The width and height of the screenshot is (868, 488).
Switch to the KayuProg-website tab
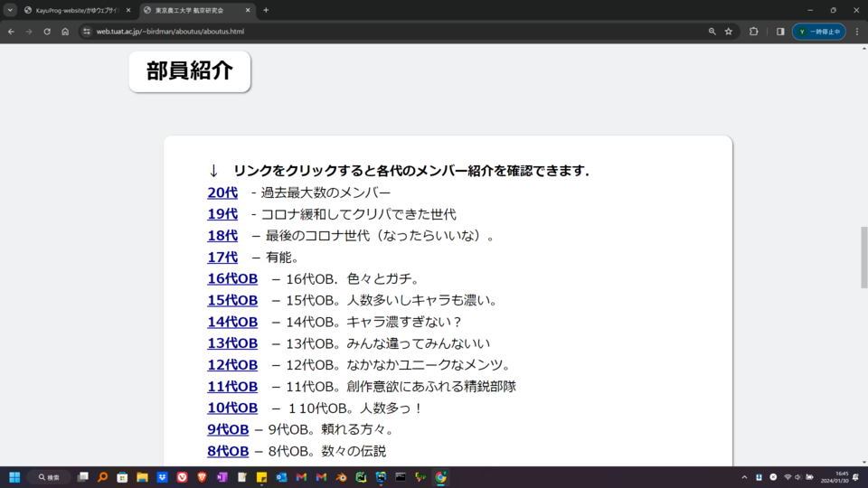(x=77, y=10)
